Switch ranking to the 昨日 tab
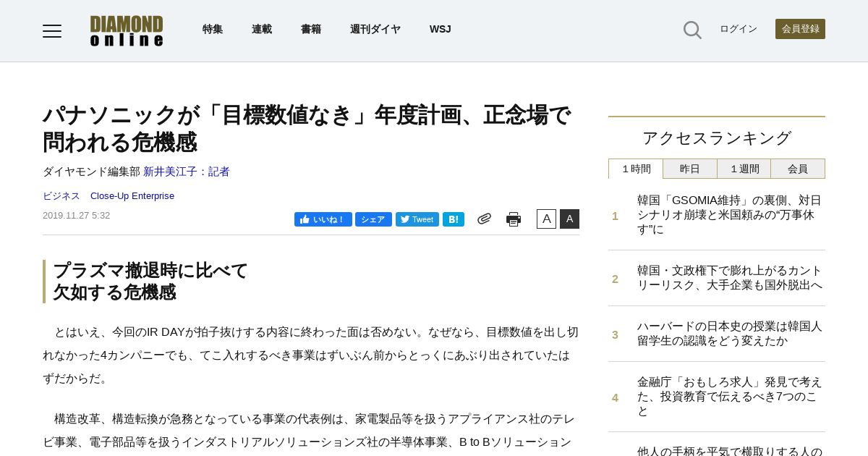This screenshot has height=456, width=868. (x=690, y=169)
